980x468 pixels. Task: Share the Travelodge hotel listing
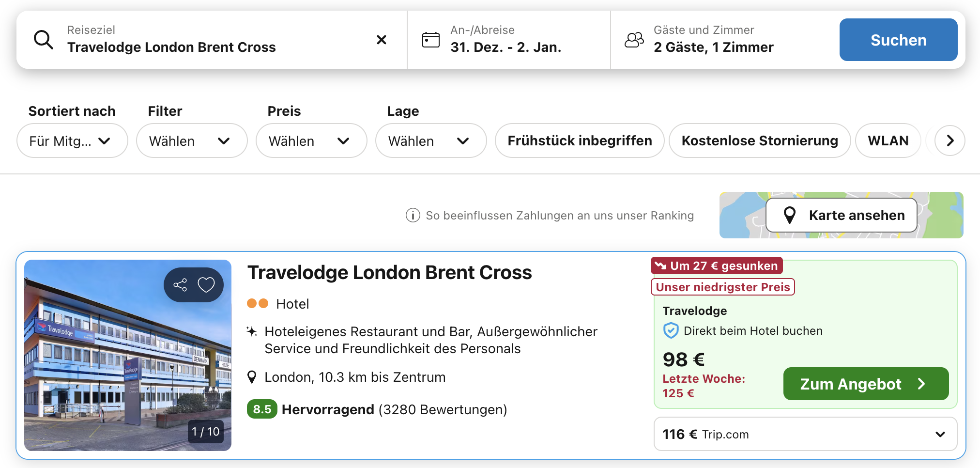click(x=180, y=285)
